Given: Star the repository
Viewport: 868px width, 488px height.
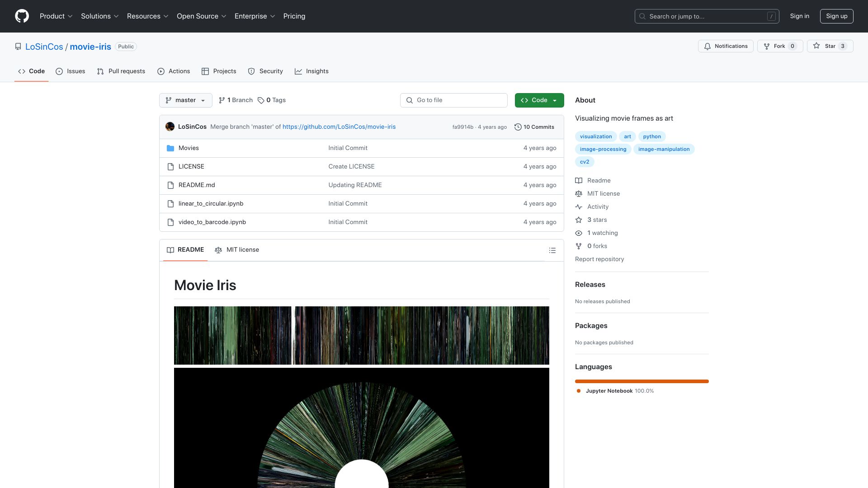Looking at the screenshot, I should click(830, 46).
